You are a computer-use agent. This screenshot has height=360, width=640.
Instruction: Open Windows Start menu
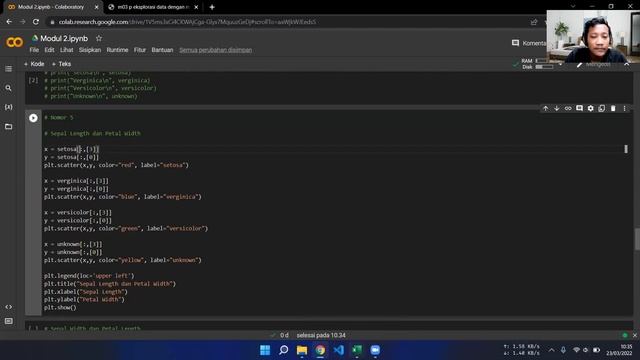[265, 350]
